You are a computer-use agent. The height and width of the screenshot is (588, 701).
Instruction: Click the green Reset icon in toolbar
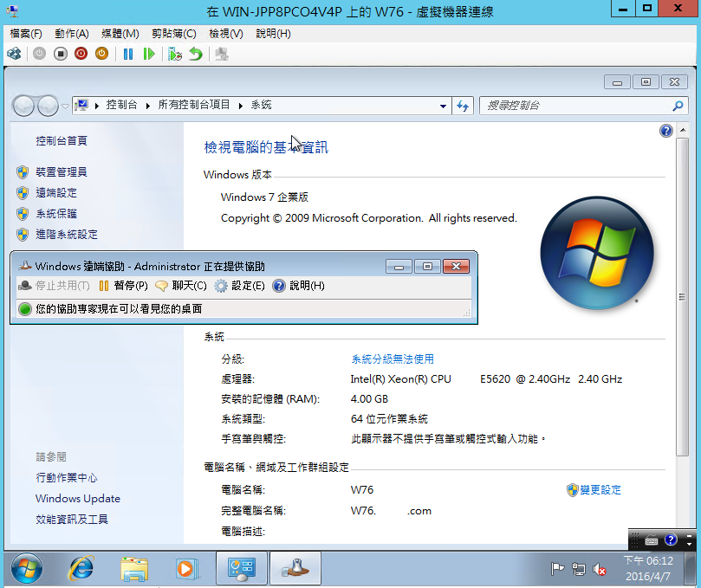[x=149, y=54]
